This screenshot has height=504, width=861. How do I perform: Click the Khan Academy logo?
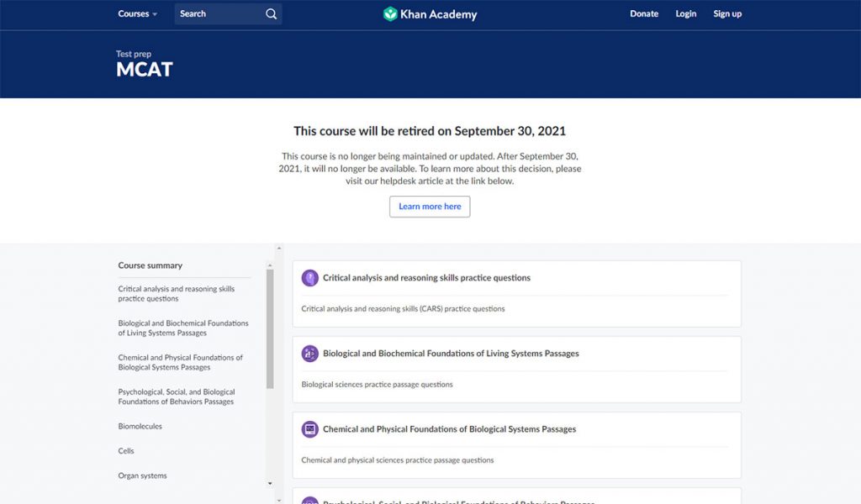point(430,14)
